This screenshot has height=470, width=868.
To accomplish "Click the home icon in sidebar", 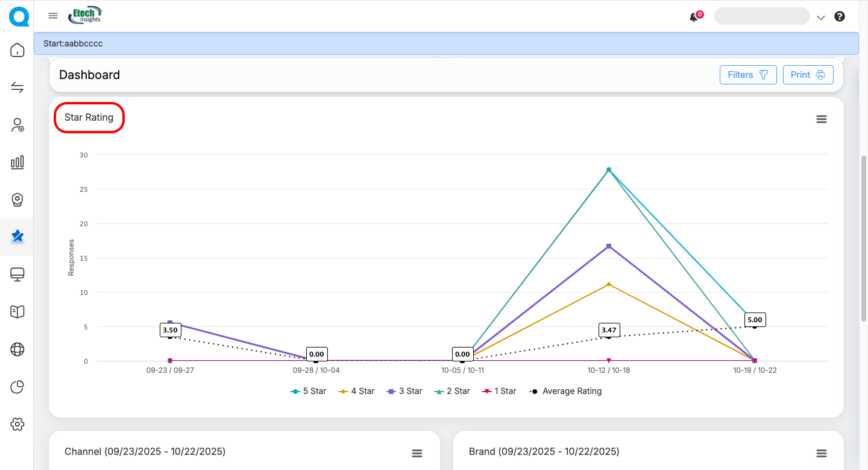I will tap(17, 50).
